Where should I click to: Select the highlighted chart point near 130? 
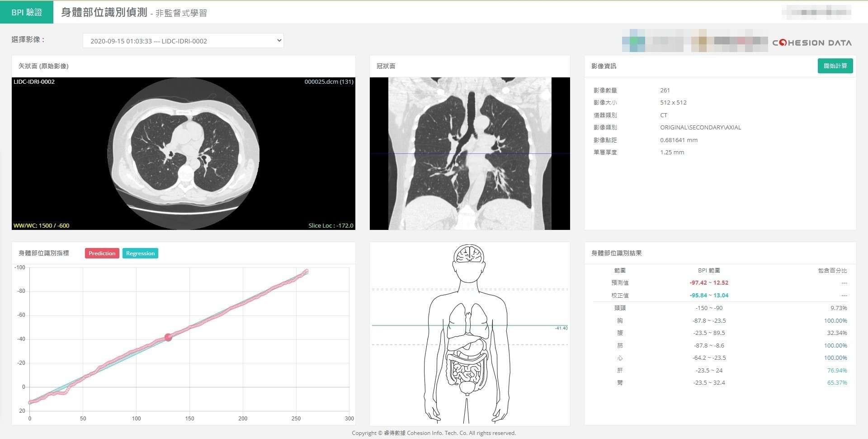click(168, 337)
